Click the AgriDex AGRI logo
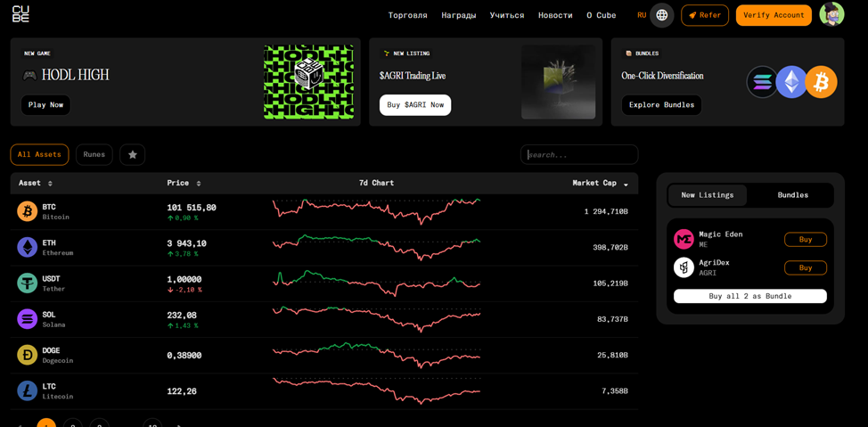The width and height of the screenshot is (868, 427). click(x=684, y=267)
